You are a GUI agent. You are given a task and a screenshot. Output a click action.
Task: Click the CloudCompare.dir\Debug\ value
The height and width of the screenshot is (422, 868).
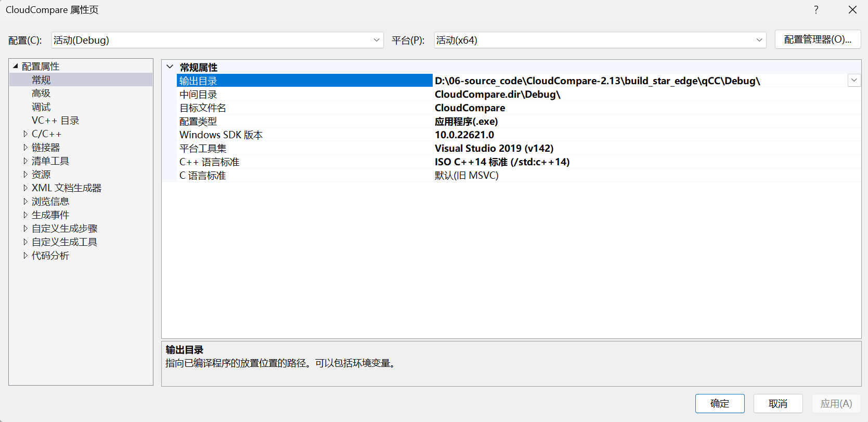tap(497, 94)
